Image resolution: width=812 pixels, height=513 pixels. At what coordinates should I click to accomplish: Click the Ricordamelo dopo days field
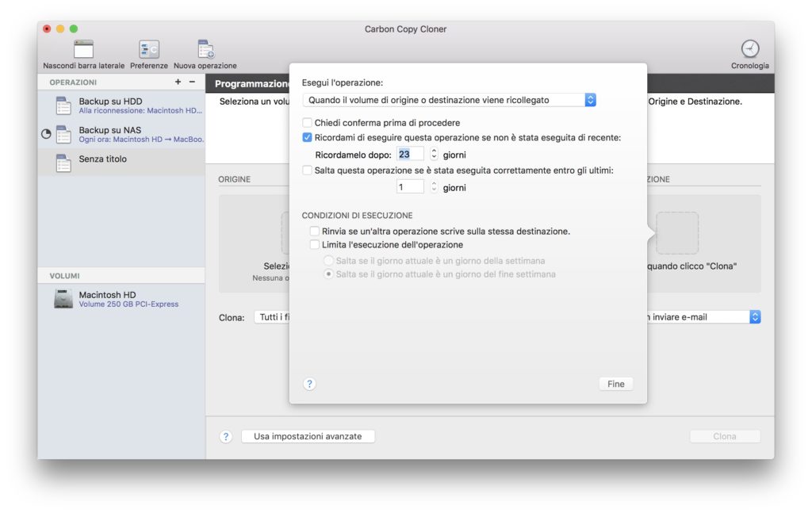(x=410, y=155)
